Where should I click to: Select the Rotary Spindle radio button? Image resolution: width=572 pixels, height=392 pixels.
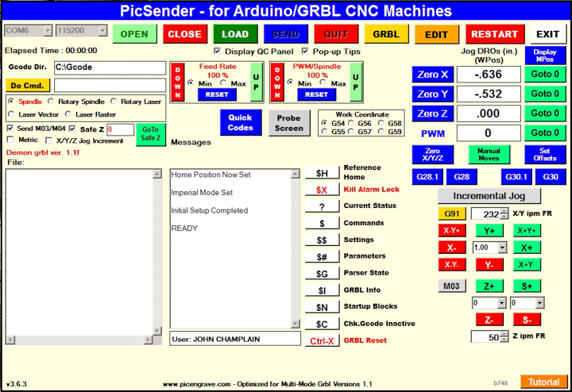point(51,102)
